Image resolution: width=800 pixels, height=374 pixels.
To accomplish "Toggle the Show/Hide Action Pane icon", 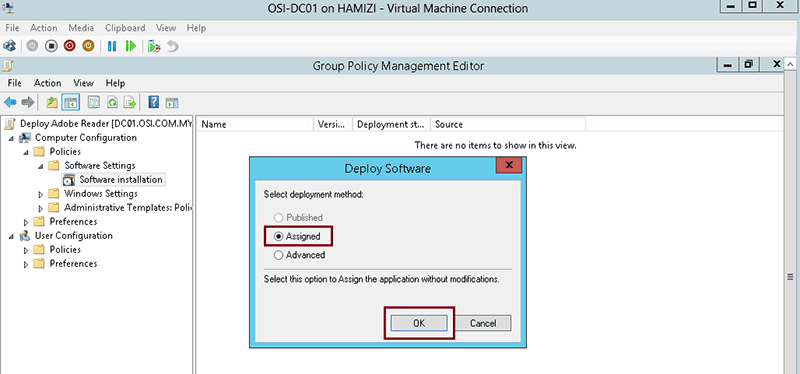I will click(172, 103).
